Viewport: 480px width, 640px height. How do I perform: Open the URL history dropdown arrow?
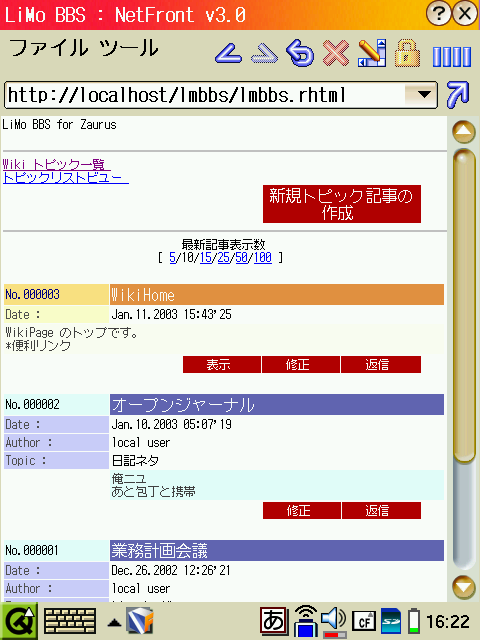pos(424,95)
